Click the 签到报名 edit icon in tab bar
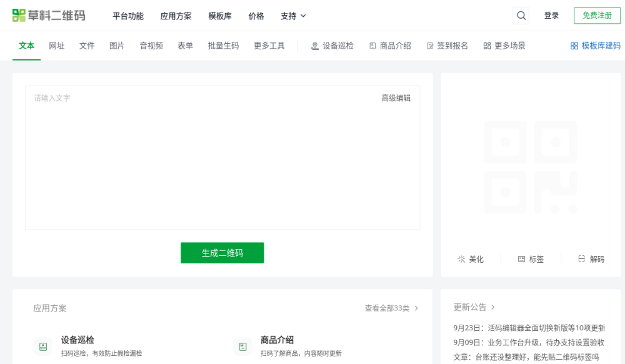This screenshot has height=364, width=625. coord(430,46)
